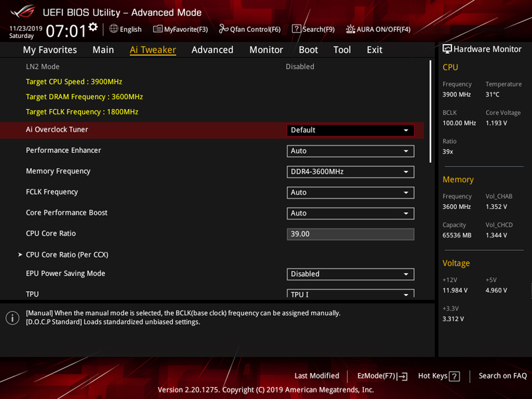
Task: Open Search(F9) in the toolbar
Action: (313, 29)
